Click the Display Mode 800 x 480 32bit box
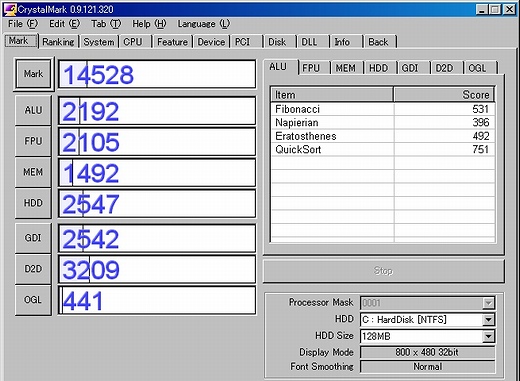 click(427, 352)
